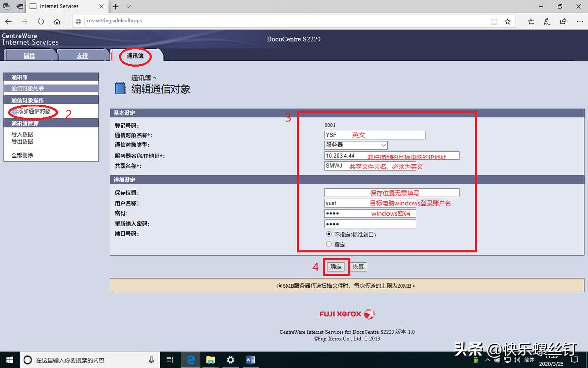The height and width of the screenshot is (368, 588).
Task: Click the refresh icon in the browser toolbar
Action: tap(41, 21)
